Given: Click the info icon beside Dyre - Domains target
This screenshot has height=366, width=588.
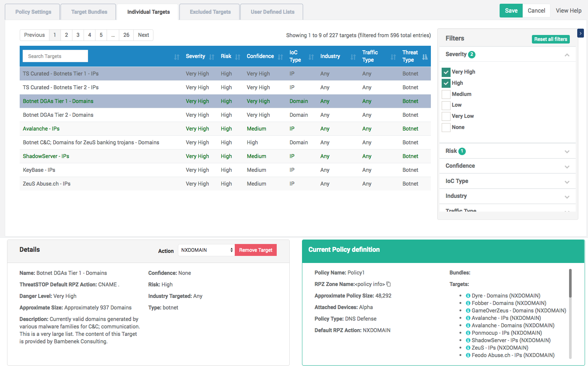Looking at the screenshot, I should tap(468, 296).
